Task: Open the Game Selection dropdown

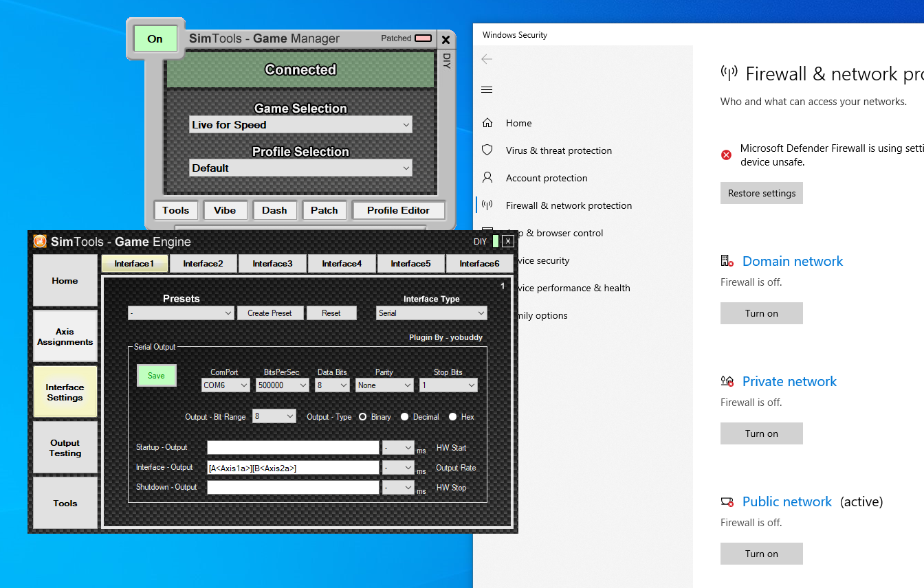Action: click(x=300, y=125)
